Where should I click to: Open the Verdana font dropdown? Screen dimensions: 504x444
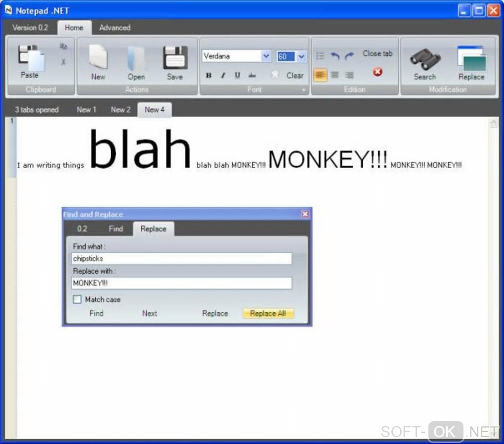(x=266, y=56)
